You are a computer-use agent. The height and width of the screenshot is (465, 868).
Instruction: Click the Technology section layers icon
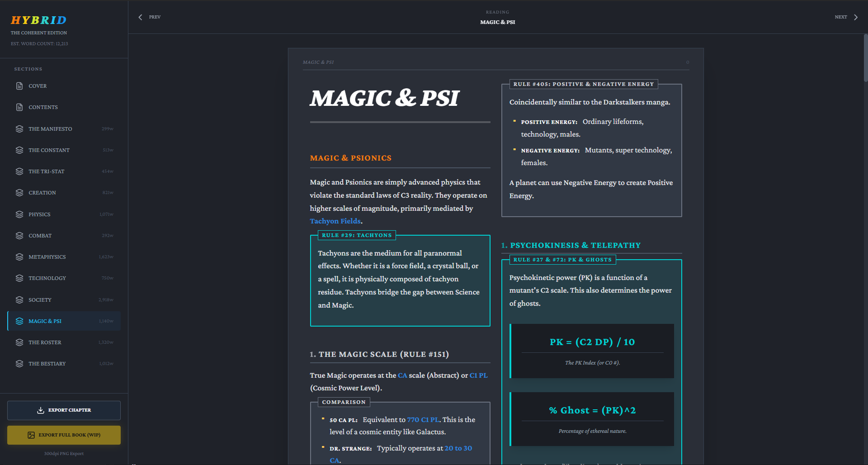(x=19, y=278)
